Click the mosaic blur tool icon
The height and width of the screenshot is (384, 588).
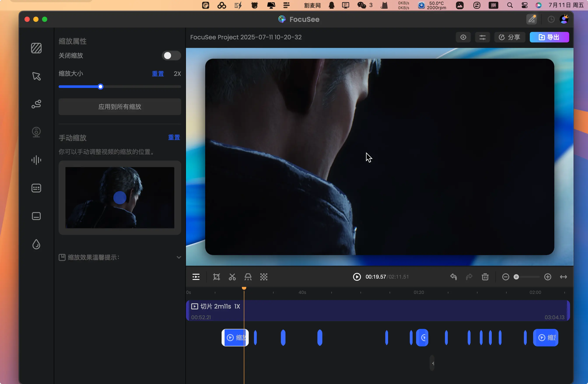click(x=264, y=277)
